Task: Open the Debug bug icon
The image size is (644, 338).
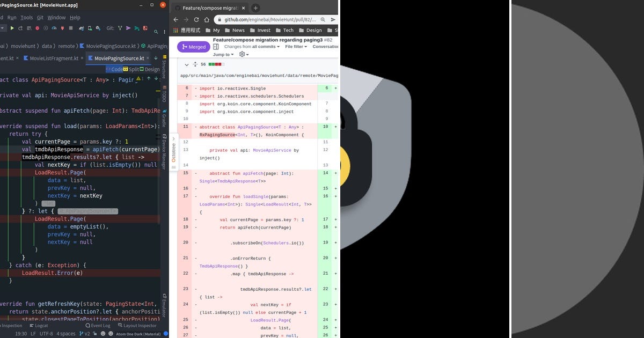Action: tap(38, 28)
